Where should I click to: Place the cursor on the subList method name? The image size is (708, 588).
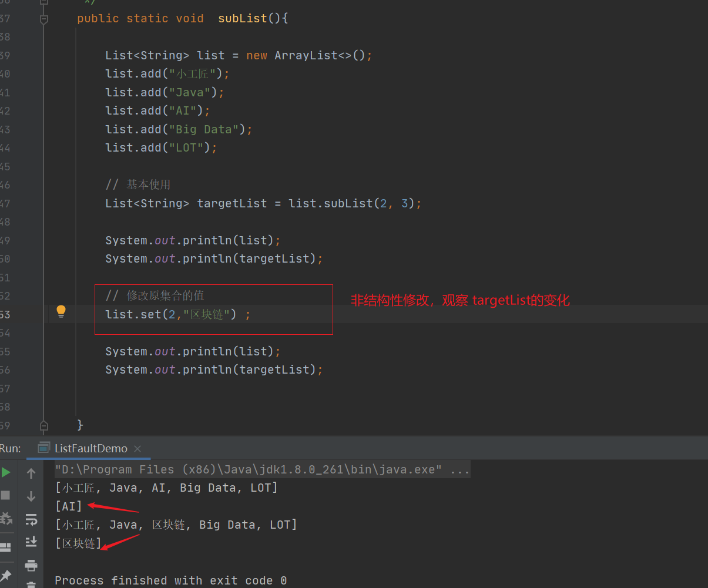[x=243, y=18]
